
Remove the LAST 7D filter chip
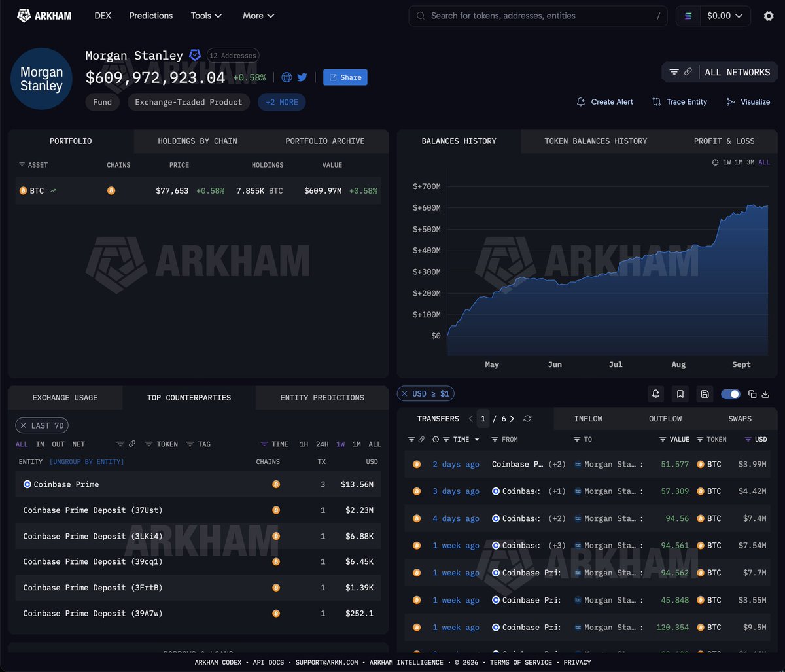[x=24, y=425]
